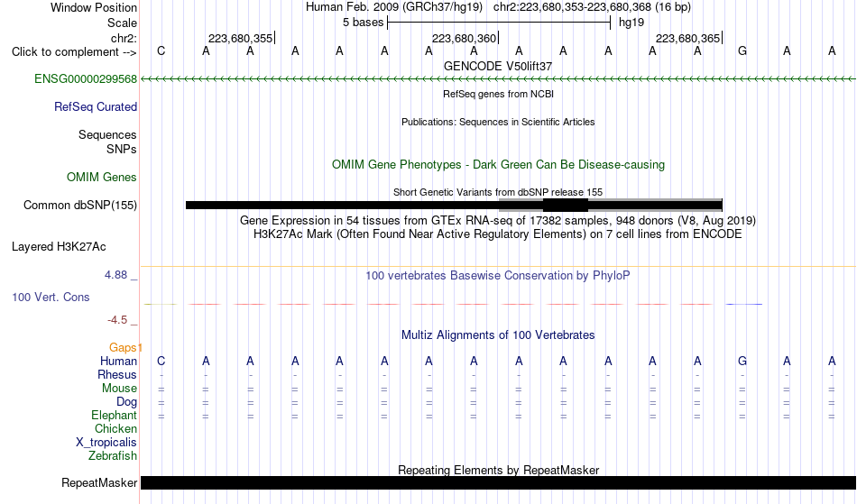The height and width of the screenshot is (504, 857).
Task: Click 'RefSeq genes from NCBI' title
Action: coord(498,94)
